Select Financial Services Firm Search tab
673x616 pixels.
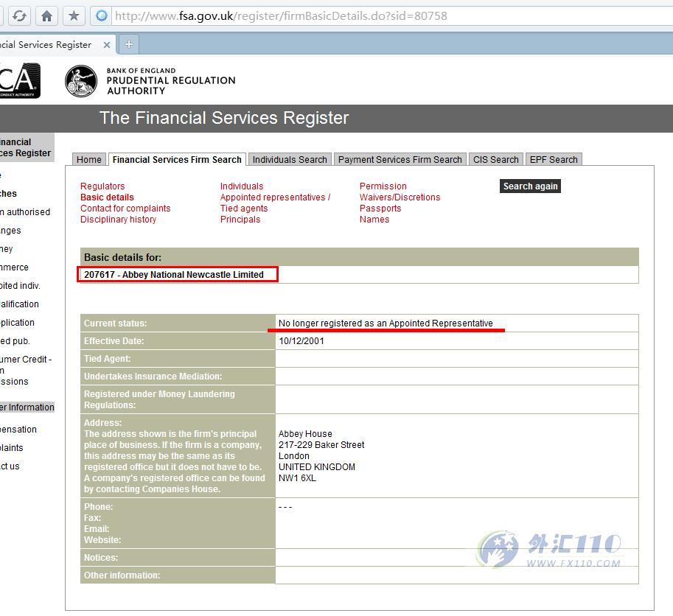pyautogui.click(x=177, y=160)
